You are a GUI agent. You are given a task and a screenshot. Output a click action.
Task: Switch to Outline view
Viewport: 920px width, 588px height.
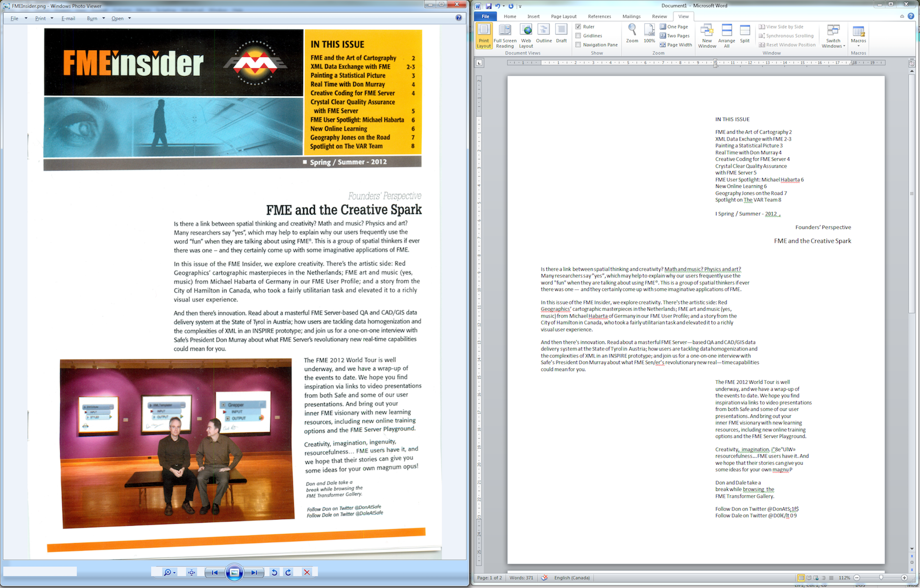click(544, 34)
